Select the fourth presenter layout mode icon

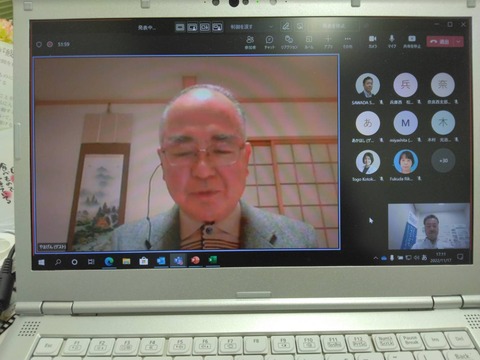click(x=217, y=27)
